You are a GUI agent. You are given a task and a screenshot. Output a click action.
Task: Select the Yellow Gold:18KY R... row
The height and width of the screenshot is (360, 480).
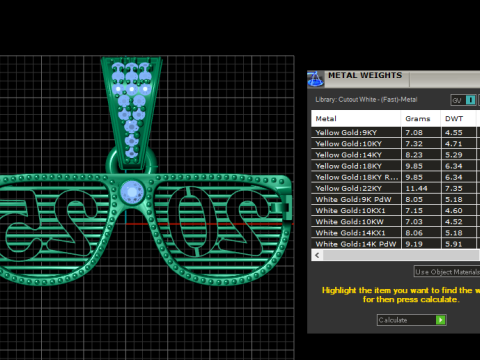(x=395, y=177)
